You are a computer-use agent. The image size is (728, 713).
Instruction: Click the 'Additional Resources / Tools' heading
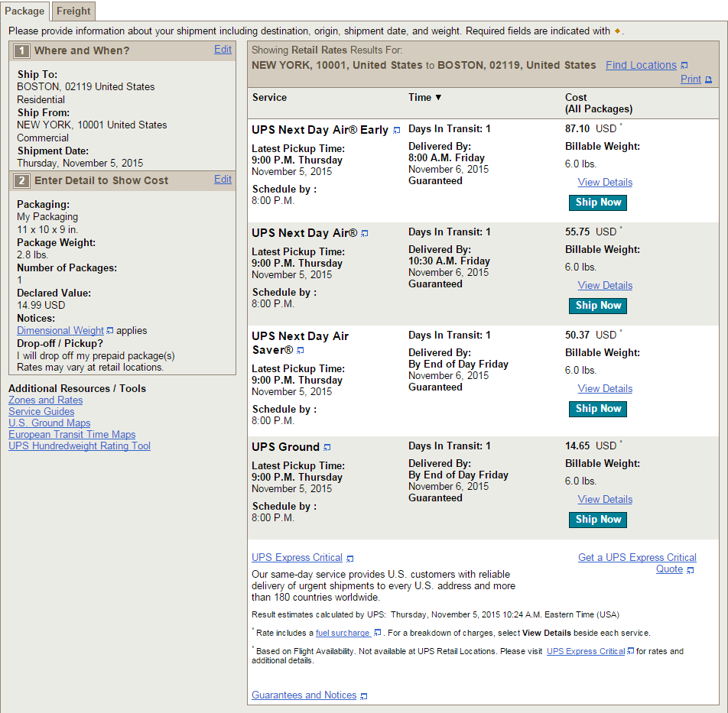point(77,388)
